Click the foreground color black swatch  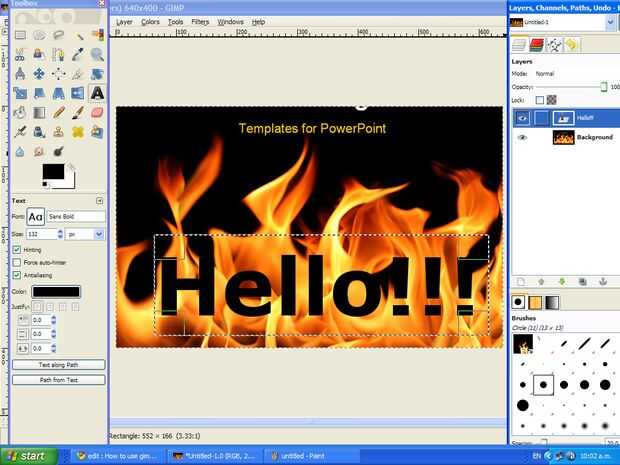pos(53,172)
